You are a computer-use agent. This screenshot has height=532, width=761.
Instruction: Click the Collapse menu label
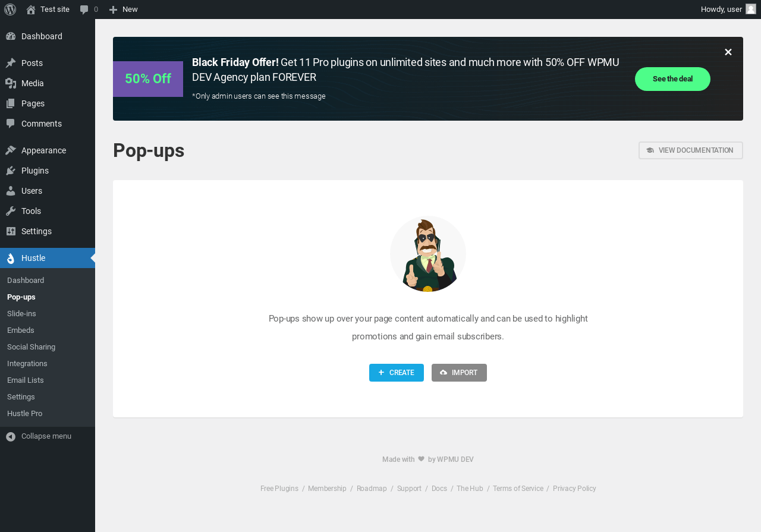tap(46, 436)
